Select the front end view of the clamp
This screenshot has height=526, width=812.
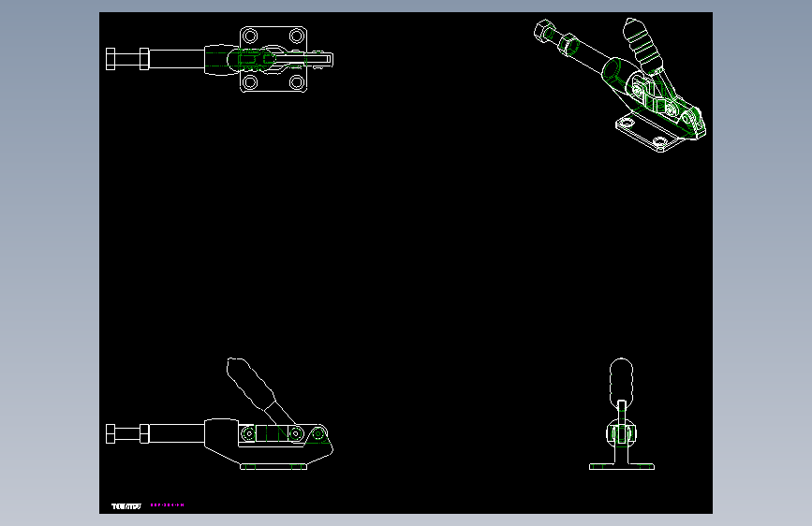coord(622,414)
